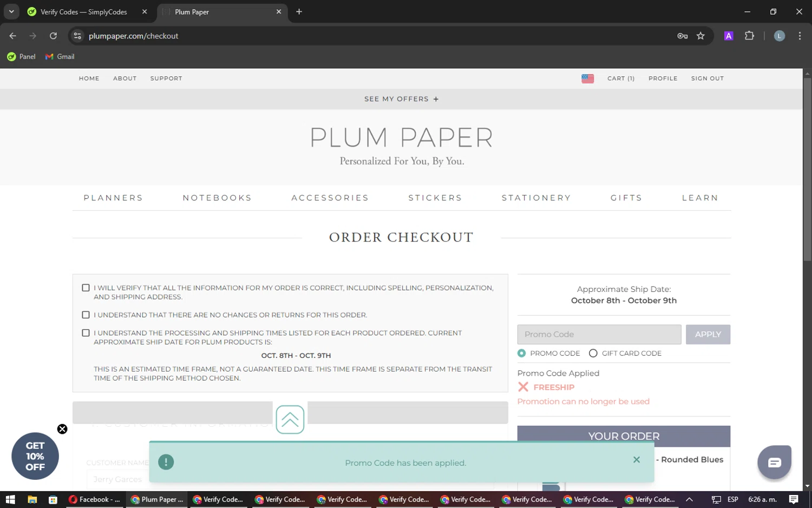812x508 pixels.
Task: Open the notification center icon
Action: (x=794, y=499)
